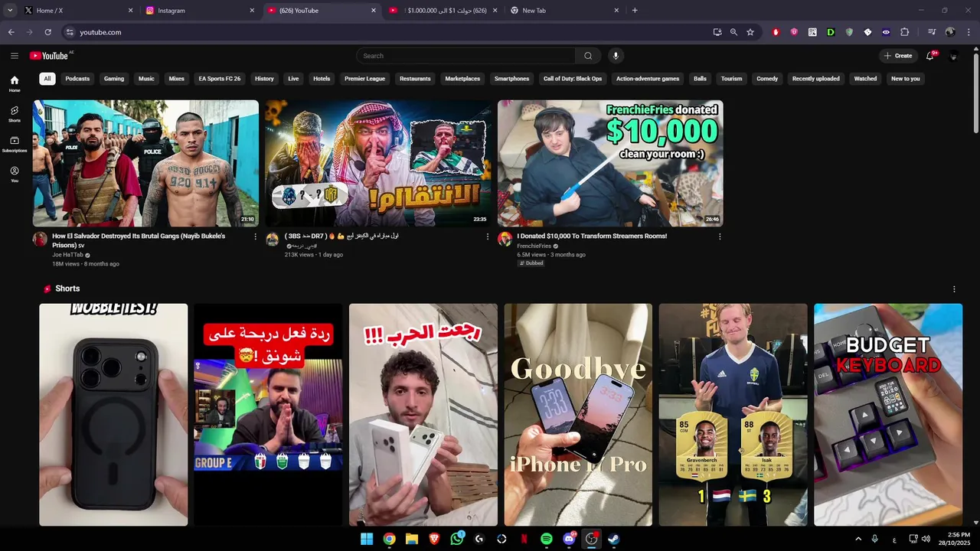This screenshot has width=980, height=551.
Task: Close the Instagram tab
Action: pos(252,11)
